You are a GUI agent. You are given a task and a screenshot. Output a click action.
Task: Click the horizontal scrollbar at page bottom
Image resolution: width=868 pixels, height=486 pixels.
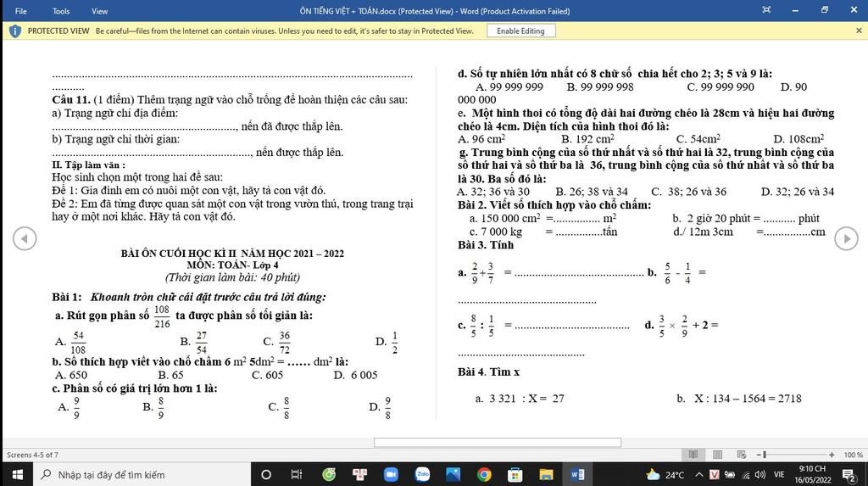tap(497, 442)
